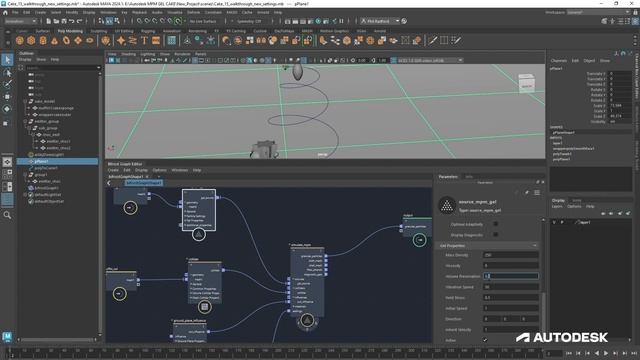Toggle the Inflow checkbox
This screenshot has width=640, height=360.
coord(485,340)
